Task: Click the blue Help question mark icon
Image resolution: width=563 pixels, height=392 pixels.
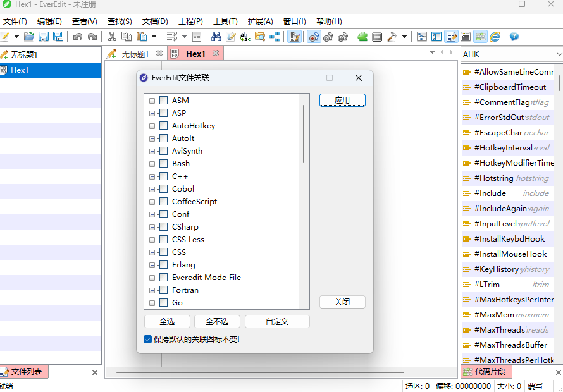Action: pyautogui.click(x=514, y=37)
